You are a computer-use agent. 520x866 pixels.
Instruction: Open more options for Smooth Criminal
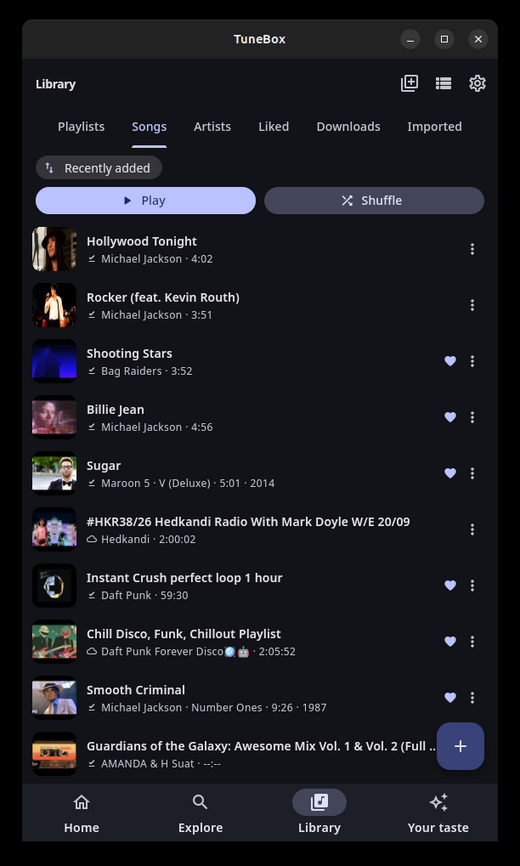[472, 698]
